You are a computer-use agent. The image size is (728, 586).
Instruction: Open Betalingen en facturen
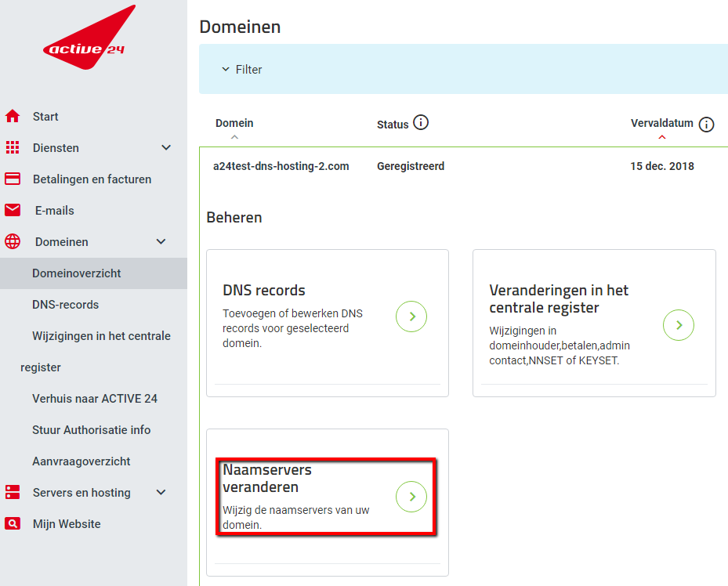tap(92, 179)
